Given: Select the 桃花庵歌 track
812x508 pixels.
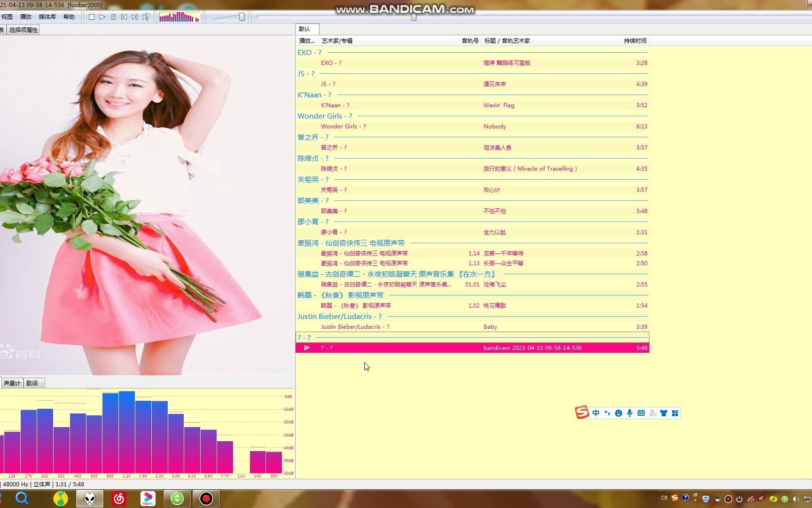Looking at the screenshot, I should pos(472,306).
